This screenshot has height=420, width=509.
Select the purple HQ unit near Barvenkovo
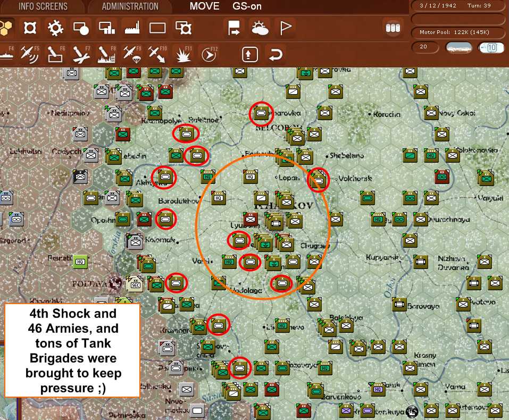(378, 389)
